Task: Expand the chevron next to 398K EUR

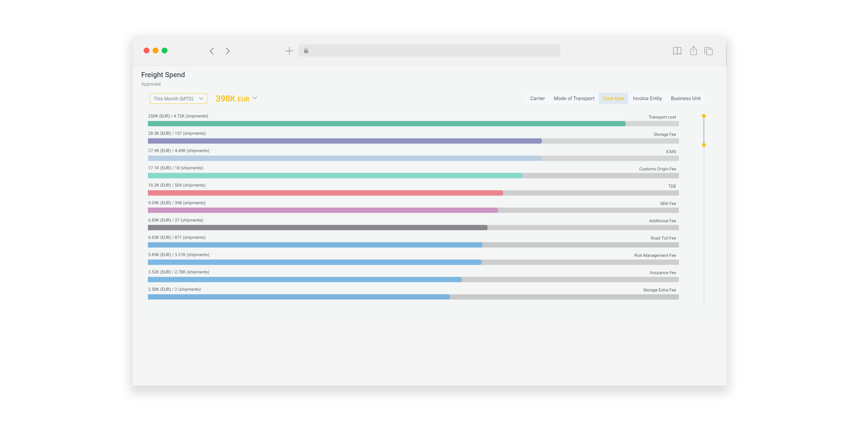Action: (x=255, y=98)
